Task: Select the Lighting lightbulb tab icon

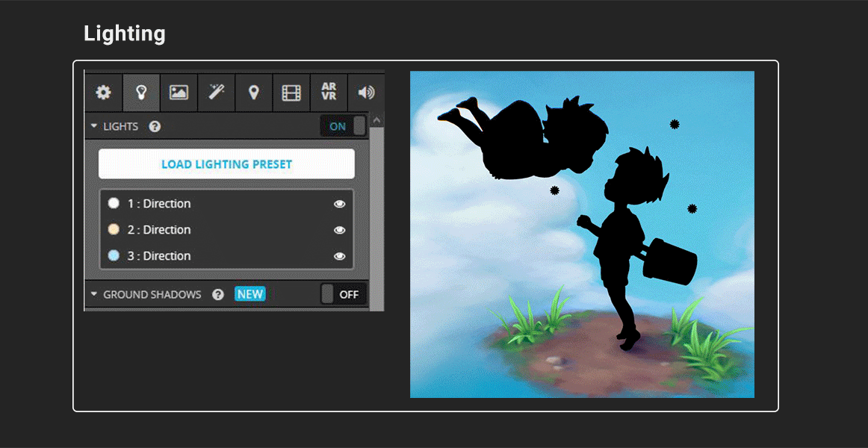Action: (x=141, y=93)
